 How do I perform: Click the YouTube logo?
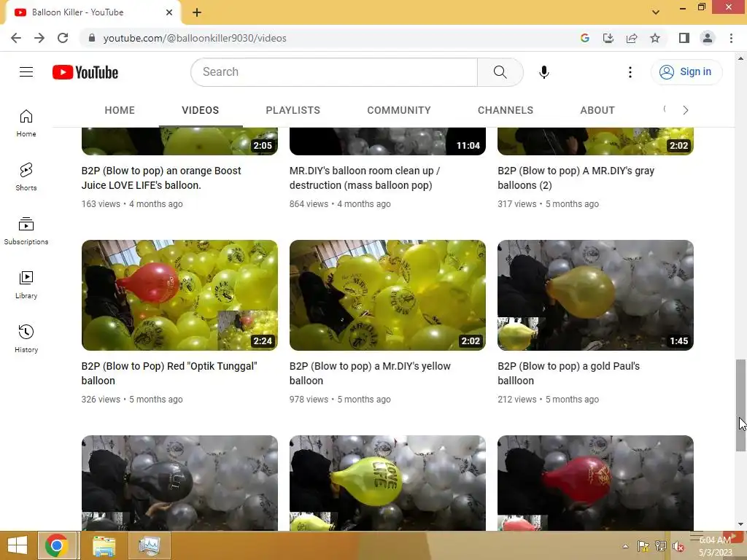click(x=85, y=72)
